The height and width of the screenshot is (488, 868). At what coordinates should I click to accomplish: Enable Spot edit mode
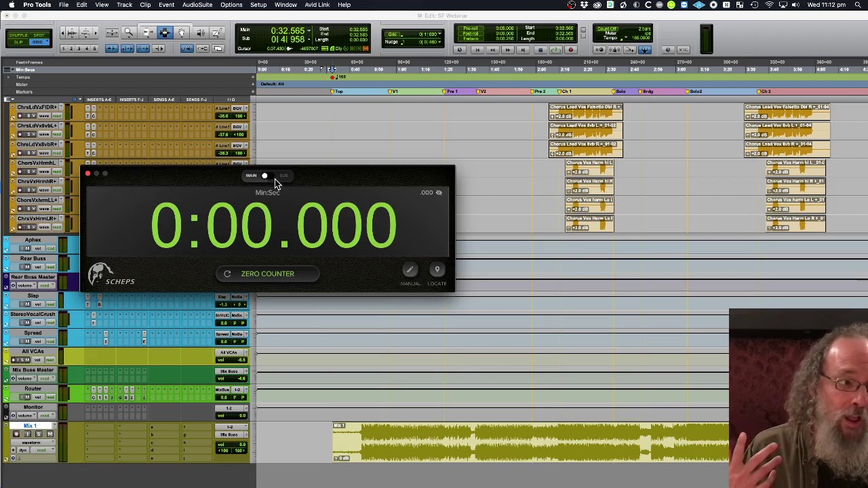click(x=39, y=35)
